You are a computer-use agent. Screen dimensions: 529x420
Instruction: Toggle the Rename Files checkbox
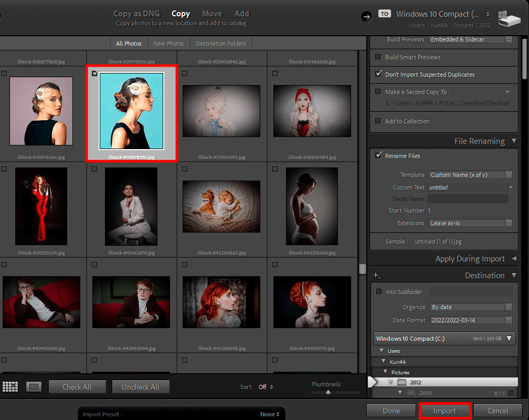(x=378, y=155)
